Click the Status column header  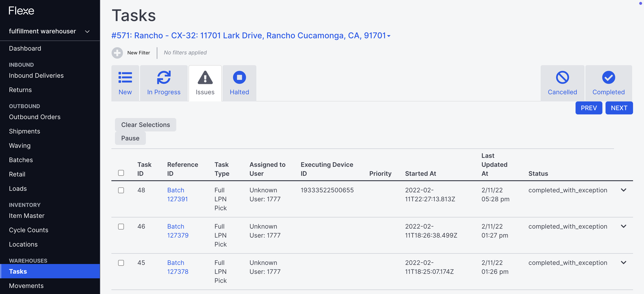coord(538,174)
